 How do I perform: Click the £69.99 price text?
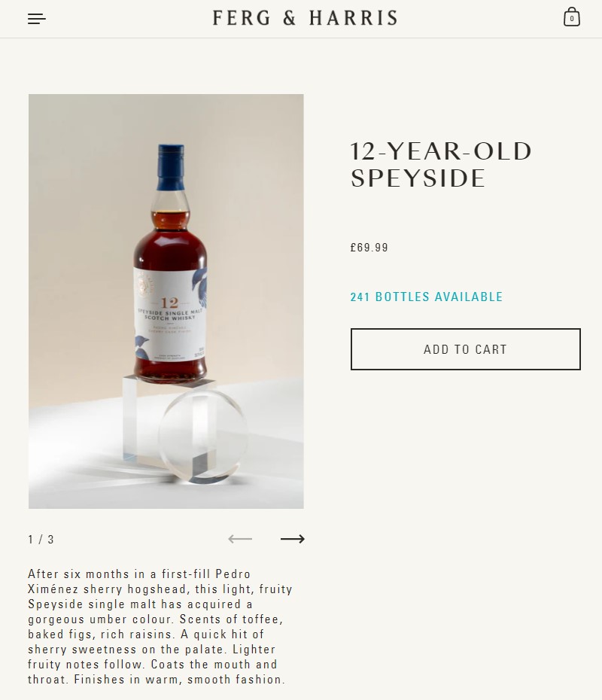pyautogui.click(x=369, y=248)
